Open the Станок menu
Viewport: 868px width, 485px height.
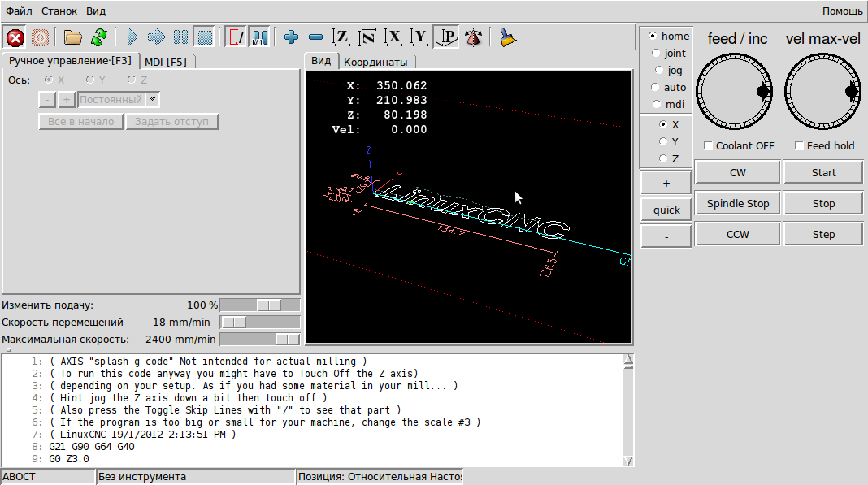pyautogui.click(x=59, y=11)
